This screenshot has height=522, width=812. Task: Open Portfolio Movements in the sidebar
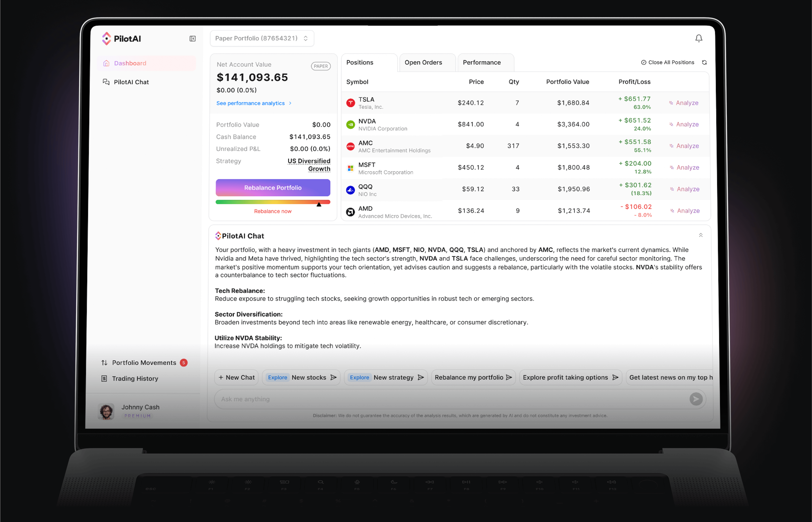pos(145,363)
